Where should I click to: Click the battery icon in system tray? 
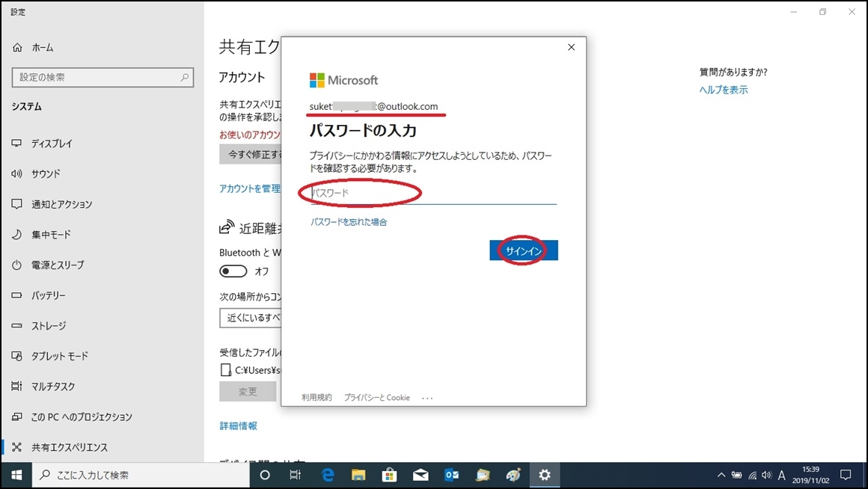pos(737,476)
